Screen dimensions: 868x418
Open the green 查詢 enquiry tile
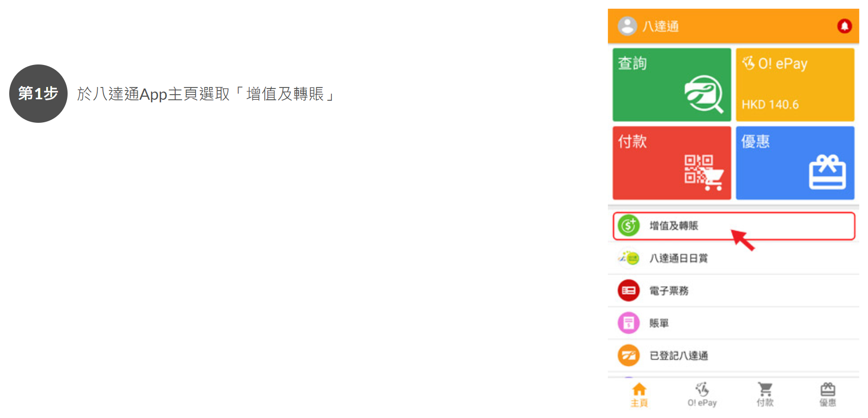click(672, 85)
